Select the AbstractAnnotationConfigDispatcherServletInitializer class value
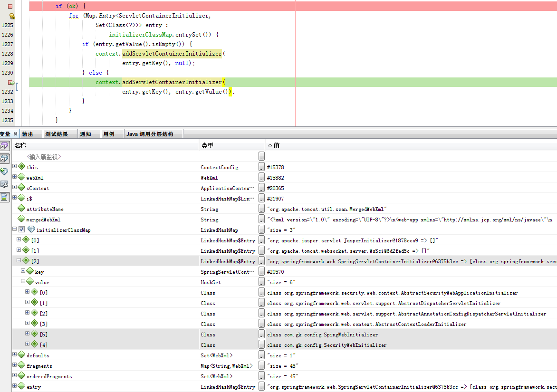 pos(406,314)
